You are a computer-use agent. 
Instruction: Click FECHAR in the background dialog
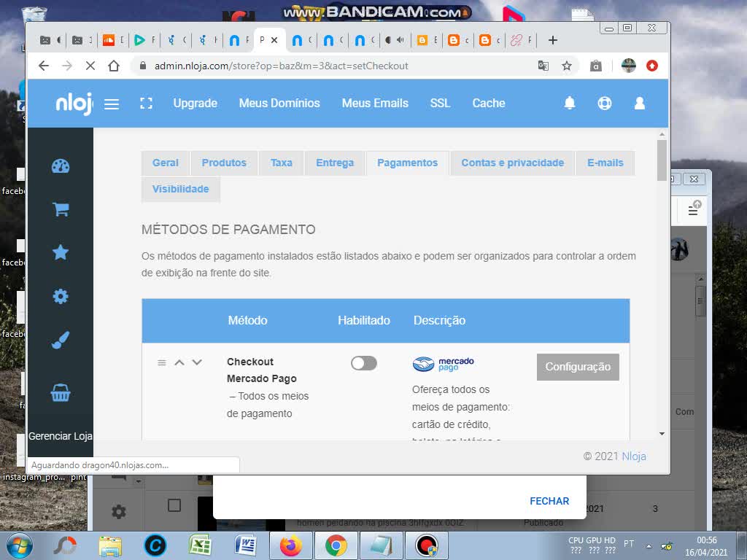pyautogui.click(x=549, y=501)
